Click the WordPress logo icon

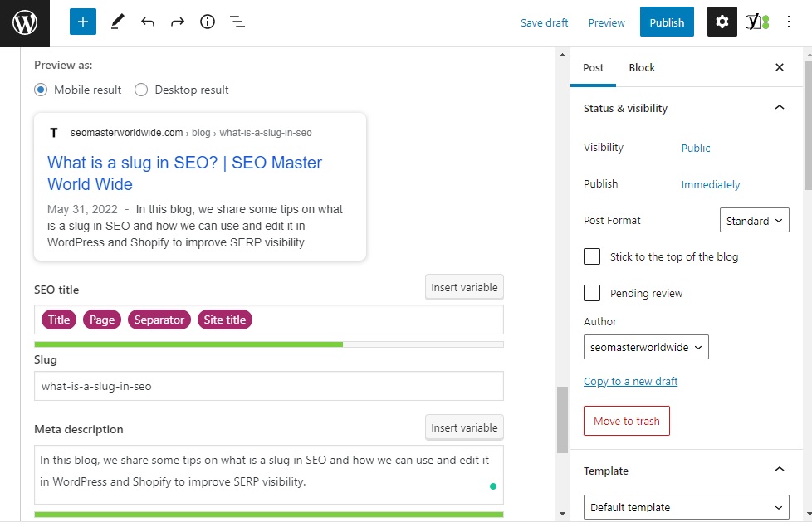point(24,22)
